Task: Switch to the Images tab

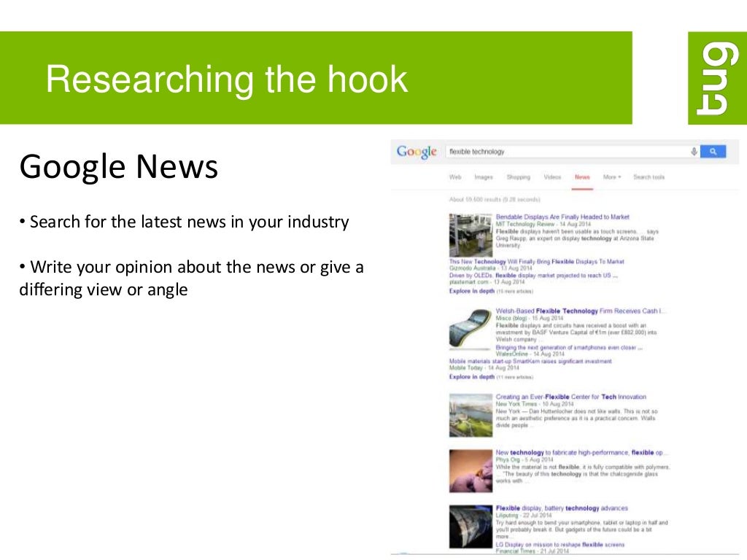Action: pos(484,177)
